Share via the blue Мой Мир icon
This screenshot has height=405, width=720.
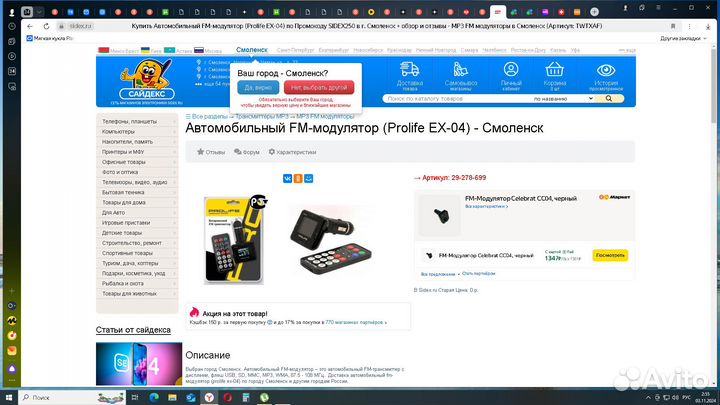pos(309,178)
